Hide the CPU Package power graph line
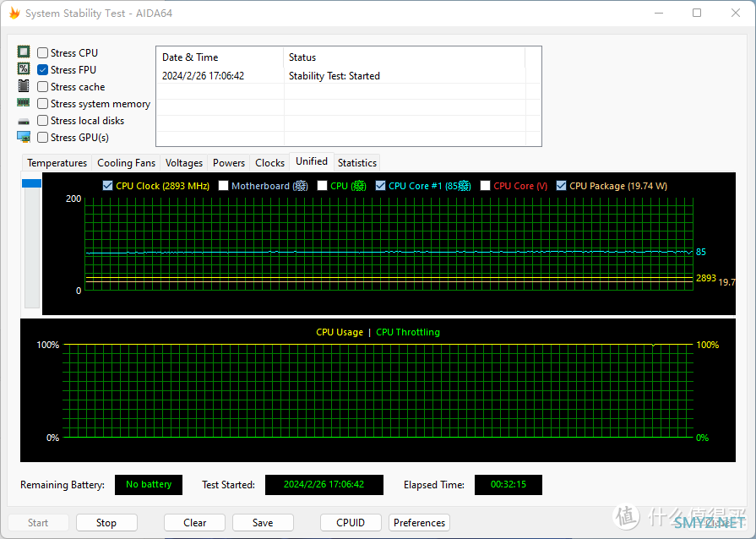Image resolution: width=756 pixels, height=539 pixels. 561,186
